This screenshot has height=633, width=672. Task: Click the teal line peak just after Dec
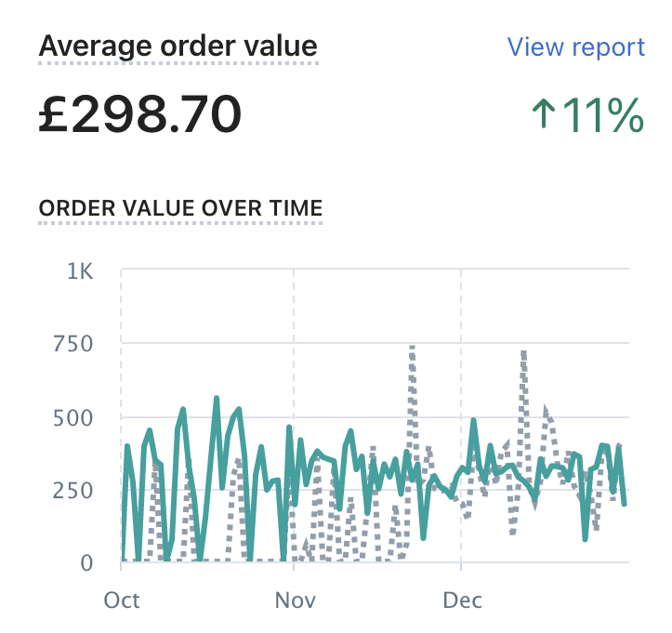click(474, 421)
